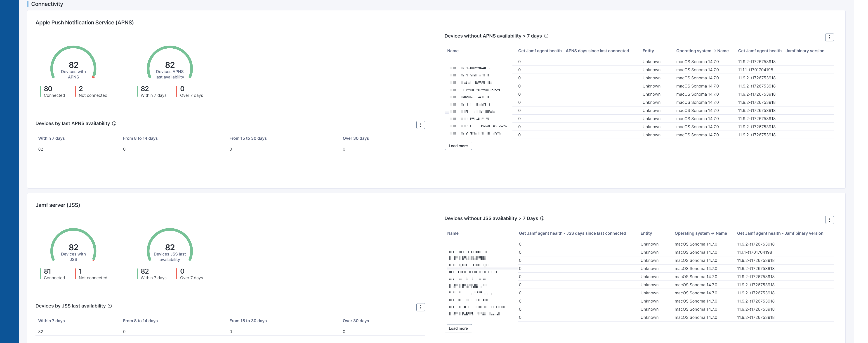Sort APNS table by Name column
868x343 pixels.
click(453, 51)
